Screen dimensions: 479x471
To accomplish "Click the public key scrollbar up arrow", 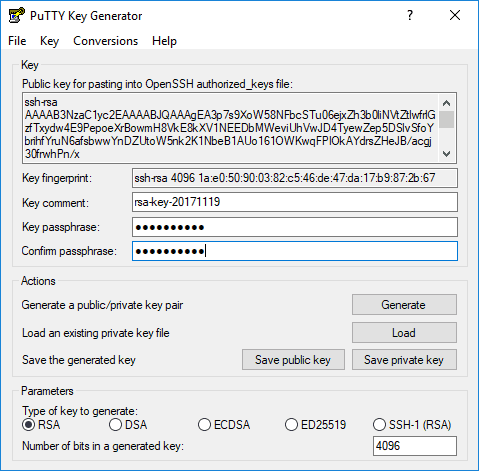I will (446, 103).
